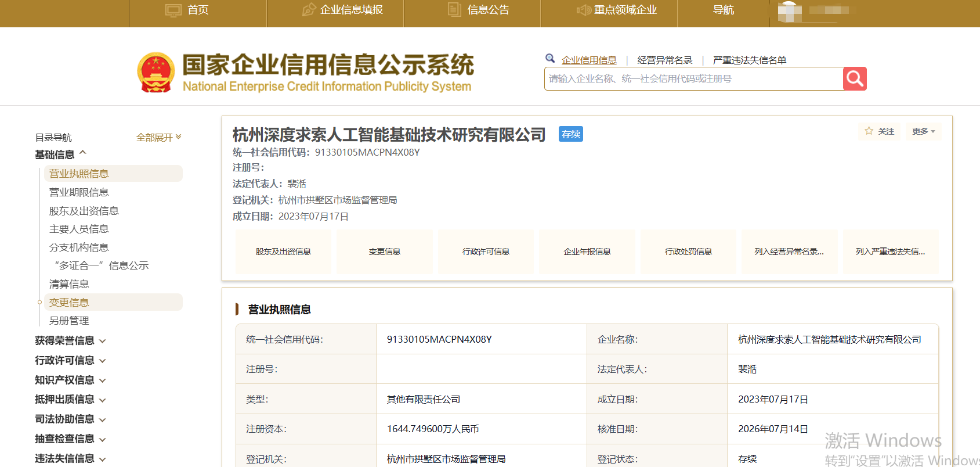Expand the 获得荣誉信息 section
Image resolution: width=980 pixels, height=467 pixels.
pyautogui.click(x=70, y=340)
